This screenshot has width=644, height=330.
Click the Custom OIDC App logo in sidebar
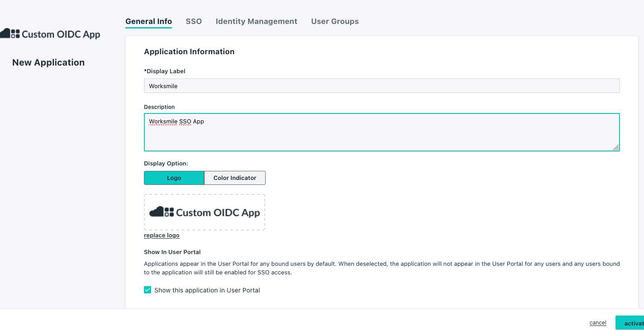(50, 34)
